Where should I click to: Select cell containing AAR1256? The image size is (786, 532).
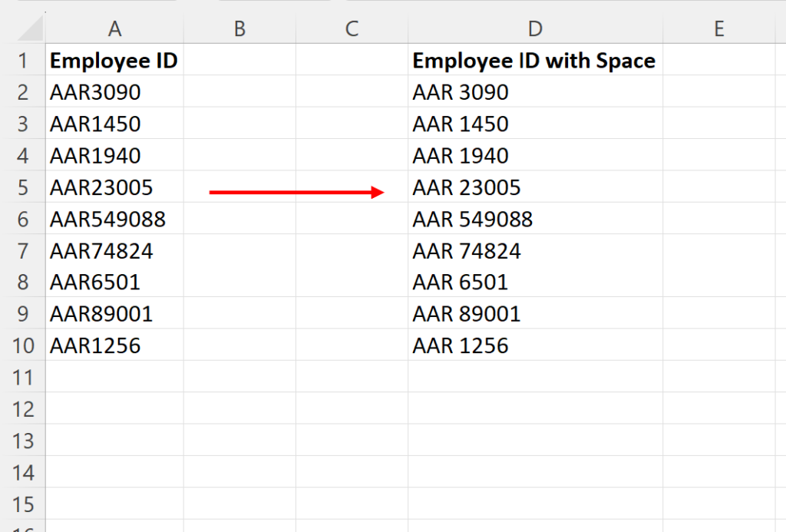115,345
